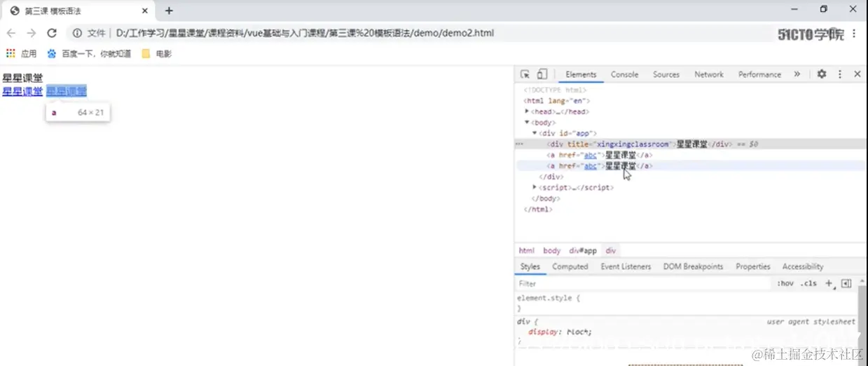Select the html breadcrumb

coord(526,250)
